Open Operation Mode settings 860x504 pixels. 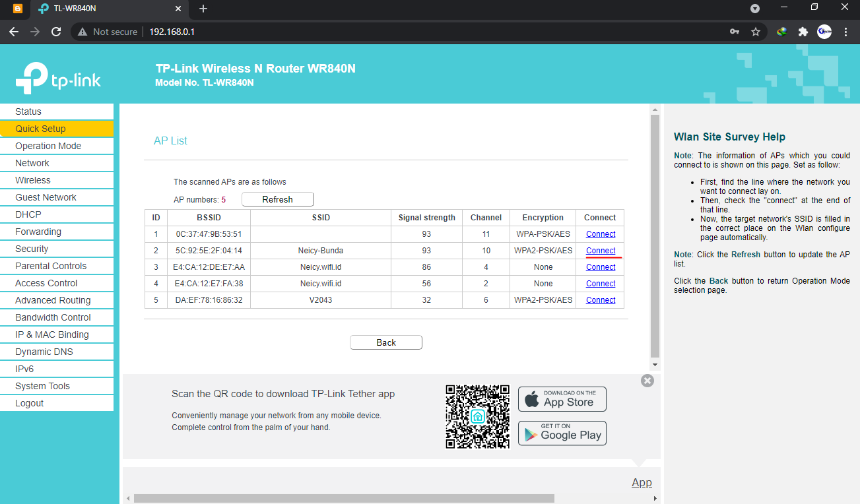click(x=57, y=146)
